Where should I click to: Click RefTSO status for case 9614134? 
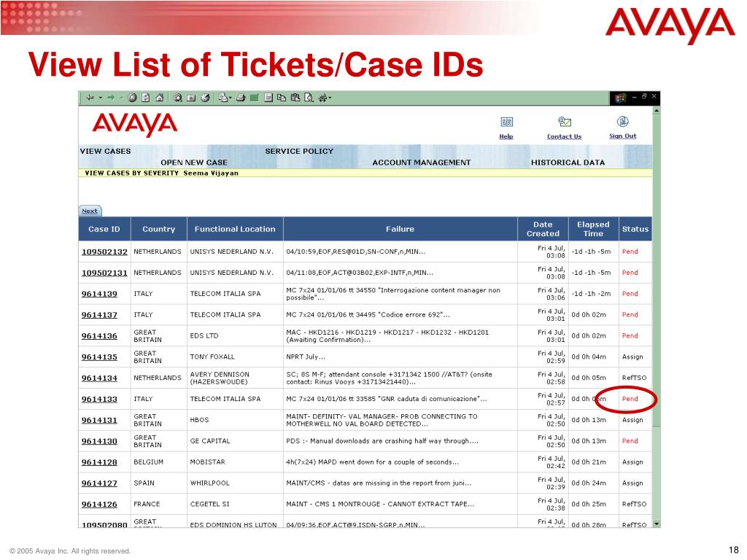pos(634,378)
